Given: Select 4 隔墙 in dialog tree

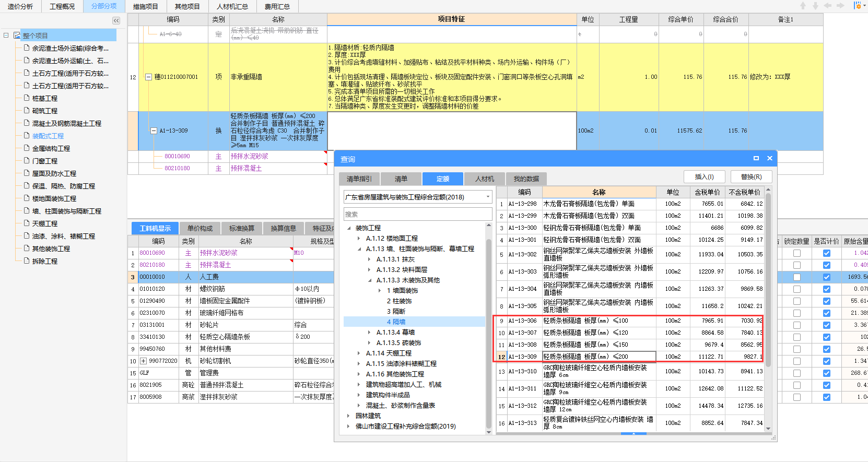Looking at the screenshot, I should pyautogui.click(x=396, y=322).
